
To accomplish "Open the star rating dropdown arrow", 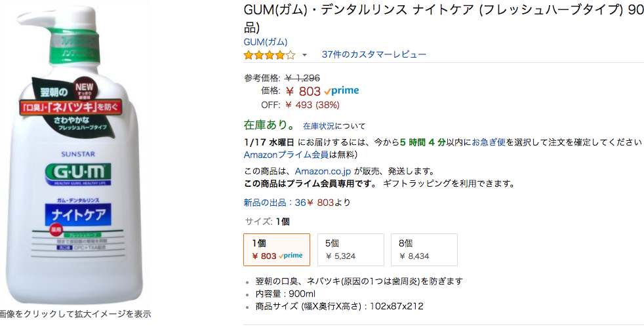I will 304,55.
